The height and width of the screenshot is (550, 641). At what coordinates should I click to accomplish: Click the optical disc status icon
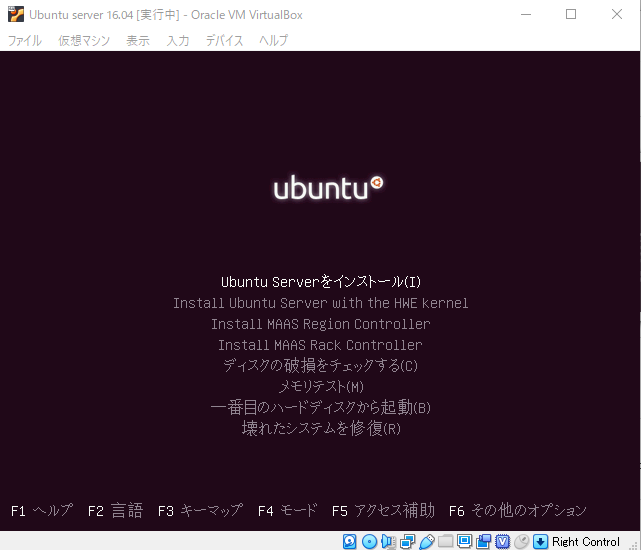(370, 541)
